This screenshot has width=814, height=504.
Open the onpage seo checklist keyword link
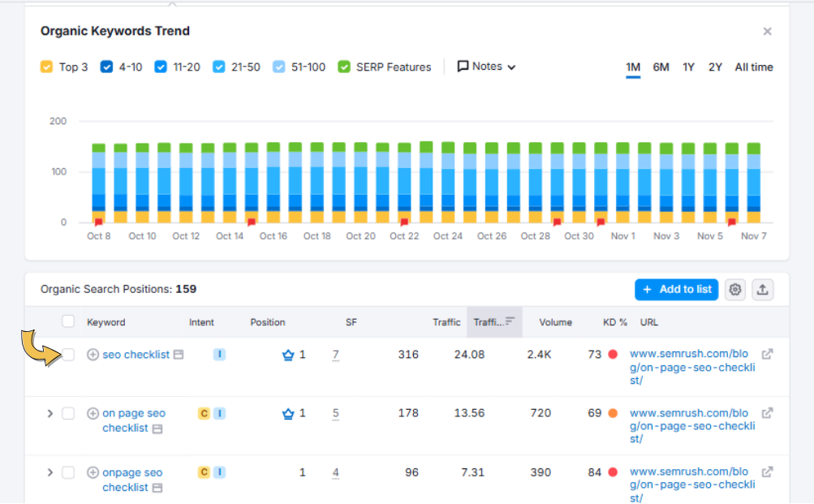(131, 480)
